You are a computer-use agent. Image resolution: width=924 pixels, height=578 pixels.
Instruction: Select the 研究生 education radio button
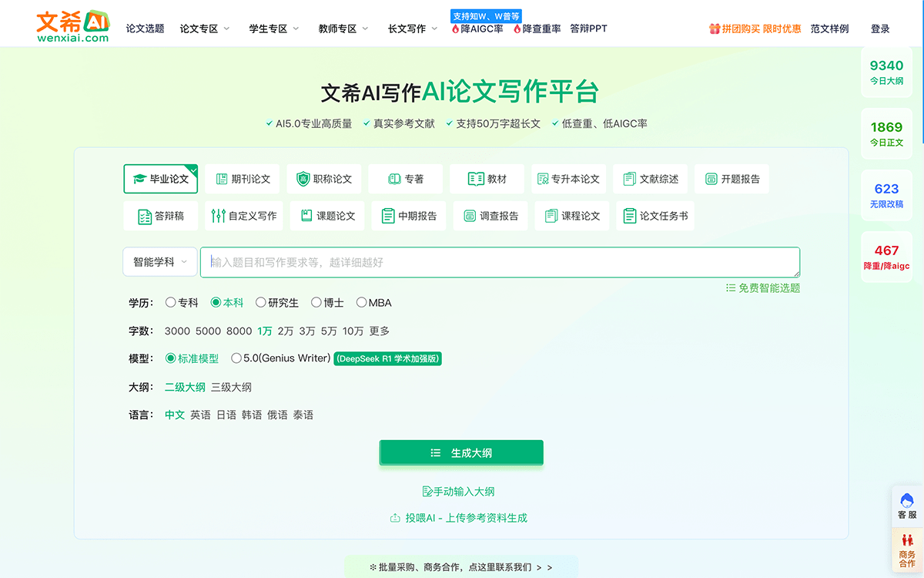click(261, 303)
